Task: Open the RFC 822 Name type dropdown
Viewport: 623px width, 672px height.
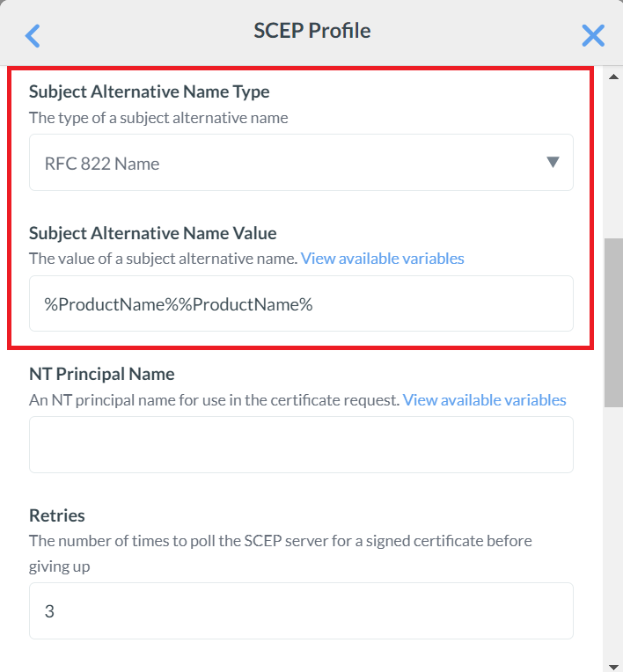Action: [301, 163]
